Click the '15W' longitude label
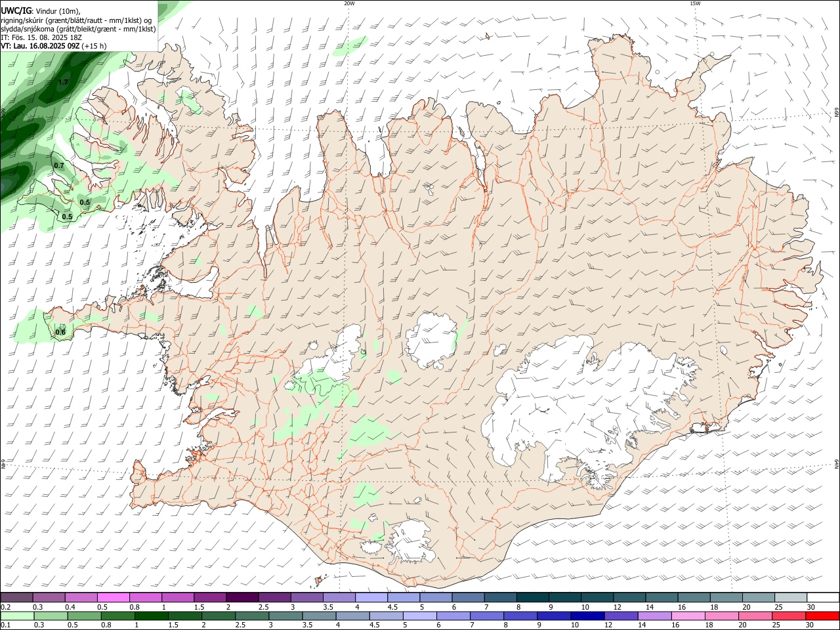840x630 pixels. pyautogui.click(x=695, y=3)
